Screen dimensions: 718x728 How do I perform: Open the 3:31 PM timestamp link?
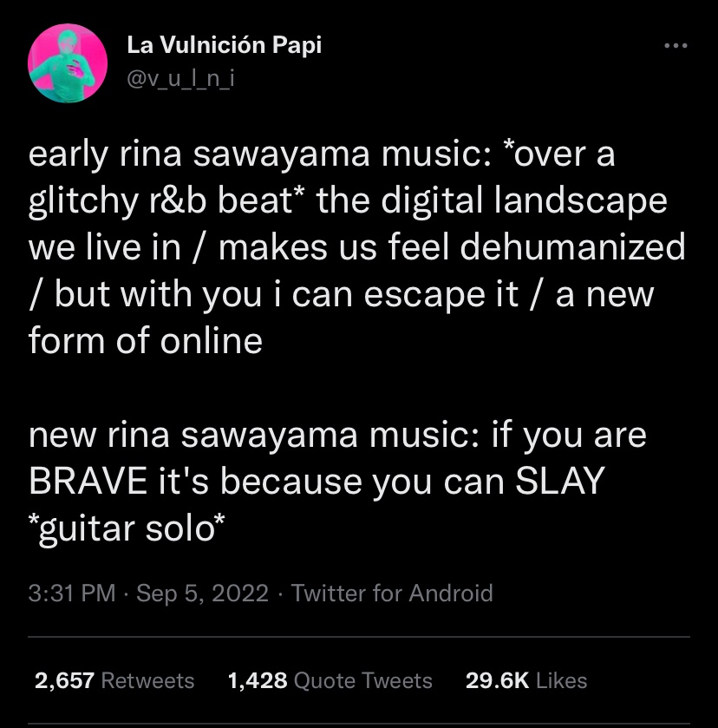[72, 593]
